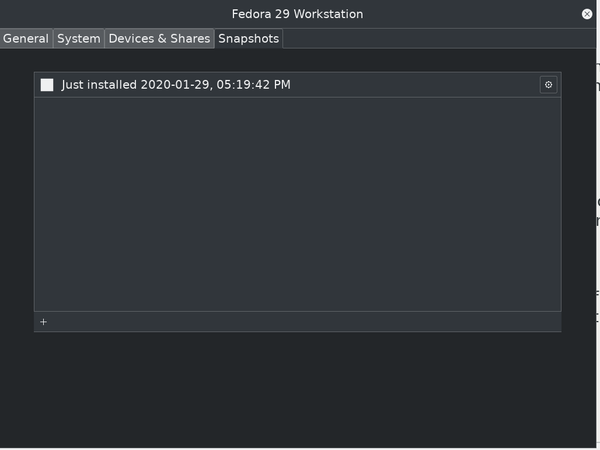Screen dimensions: 600x450
Task: Click the Fedora 29 Workstation title
Action: coord(297,14)
